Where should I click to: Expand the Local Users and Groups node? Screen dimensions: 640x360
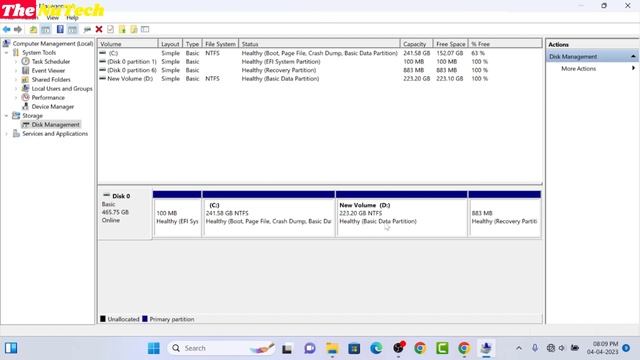point(16,89)
